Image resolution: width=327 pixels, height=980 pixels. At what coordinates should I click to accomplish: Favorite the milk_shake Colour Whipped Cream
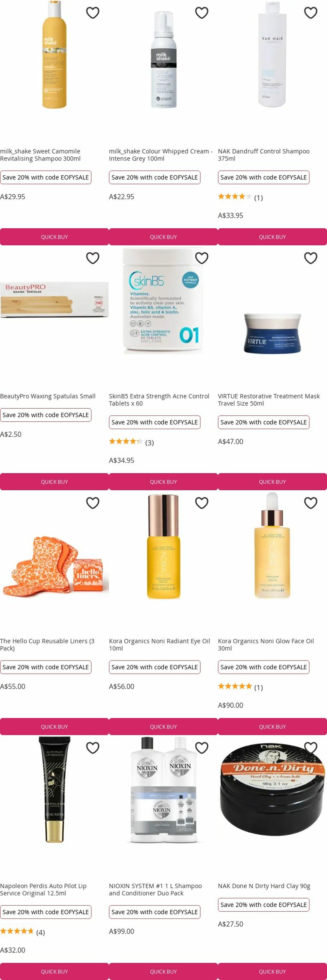(202, 13)
